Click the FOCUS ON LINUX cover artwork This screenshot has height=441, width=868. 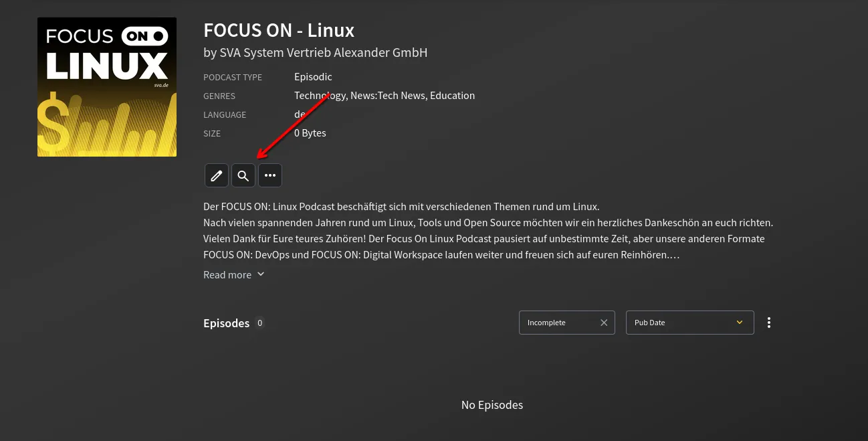(107, 87)
